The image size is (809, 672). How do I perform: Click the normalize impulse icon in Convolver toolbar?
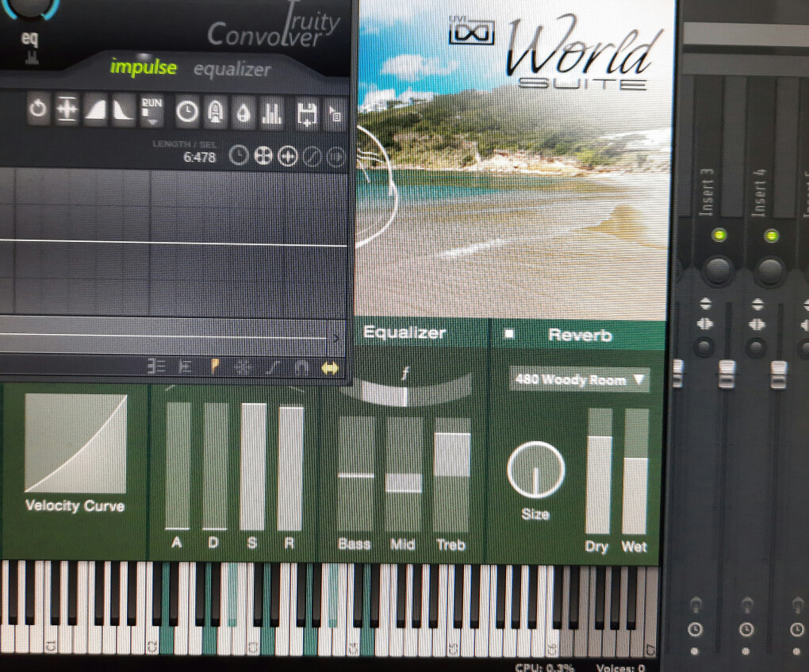point(67,109)
